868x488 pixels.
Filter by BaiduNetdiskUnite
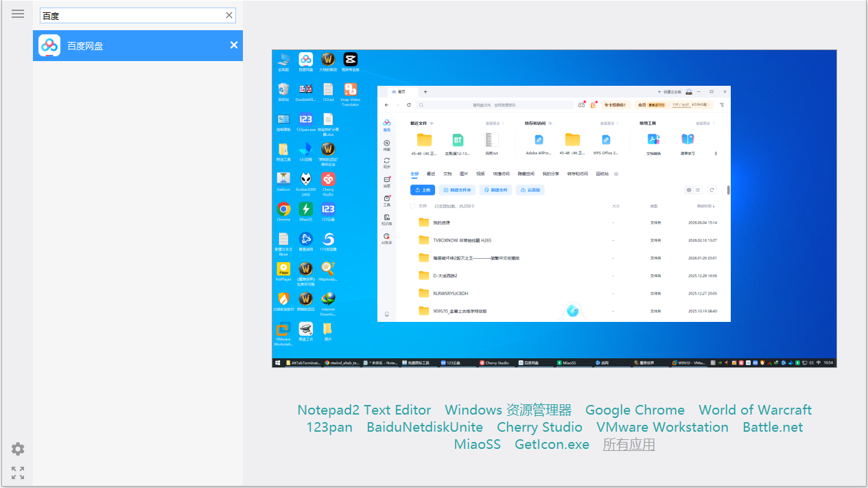(x=425, y=427)
